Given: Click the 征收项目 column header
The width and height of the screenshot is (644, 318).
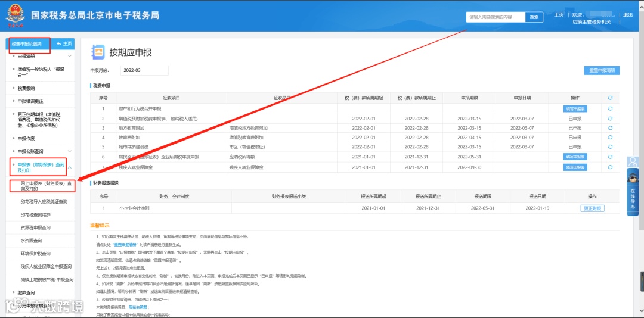Looking at the screenshot, I should pyautogui.click(x=171, y=98).
